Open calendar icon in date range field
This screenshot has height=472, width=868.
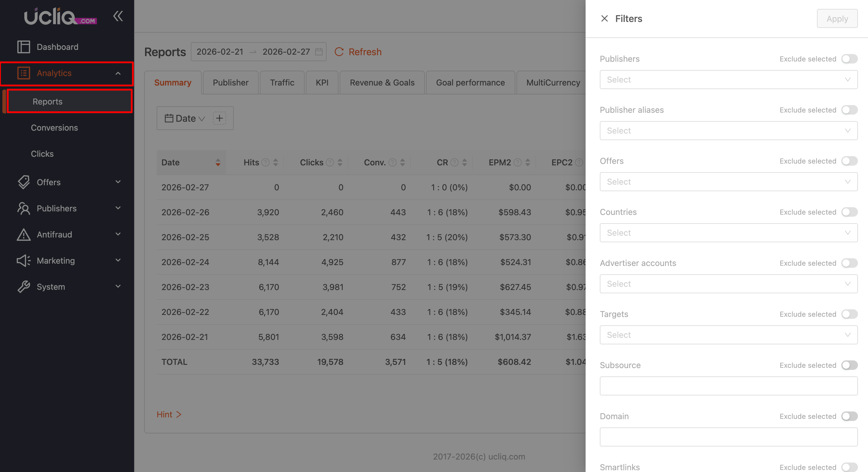coord(318,52)
